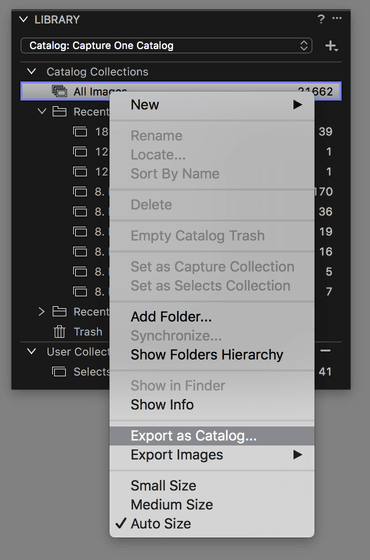This screenshot has height=560, width=370.
Task: Choose Export as Catalog... menu entry
Action: [212, 436]
